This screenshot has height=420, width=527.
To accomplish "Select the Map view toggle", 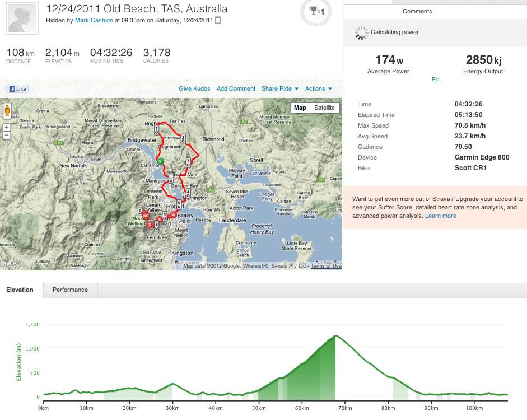I will 300,108.
